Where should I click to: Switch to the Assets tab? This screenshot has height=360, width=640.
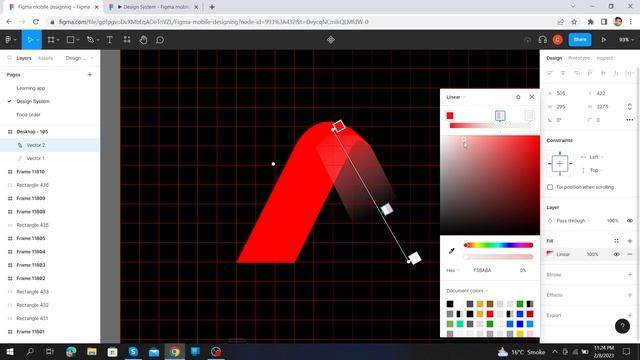click(45, 58)
